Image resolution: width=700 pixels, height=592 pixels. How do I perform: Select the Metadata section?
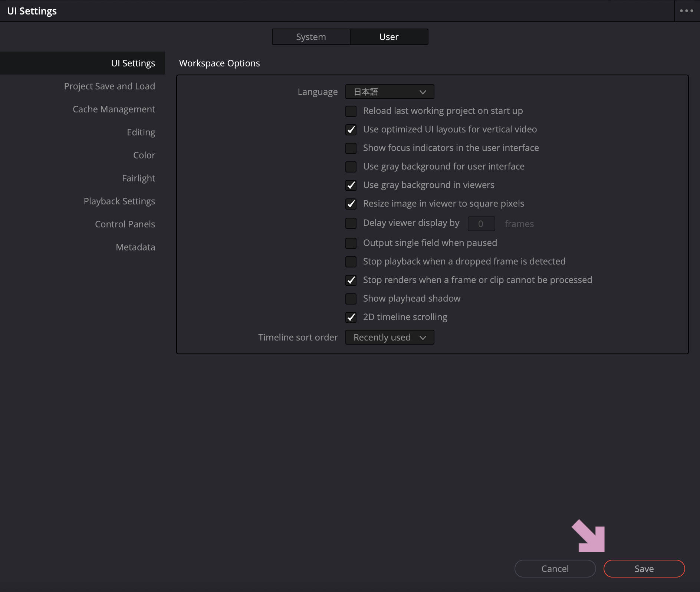[x=135, y=247]
